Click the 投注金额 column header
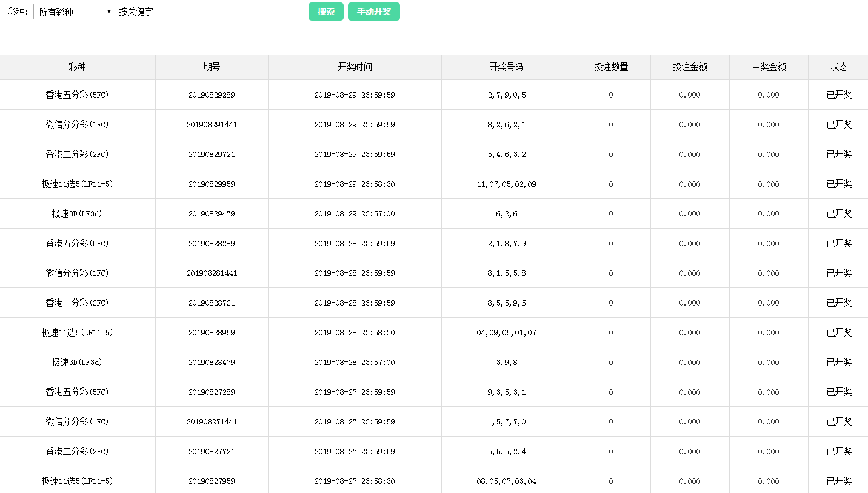The width and height of the screenshot is (868, 493). point(690,67)
